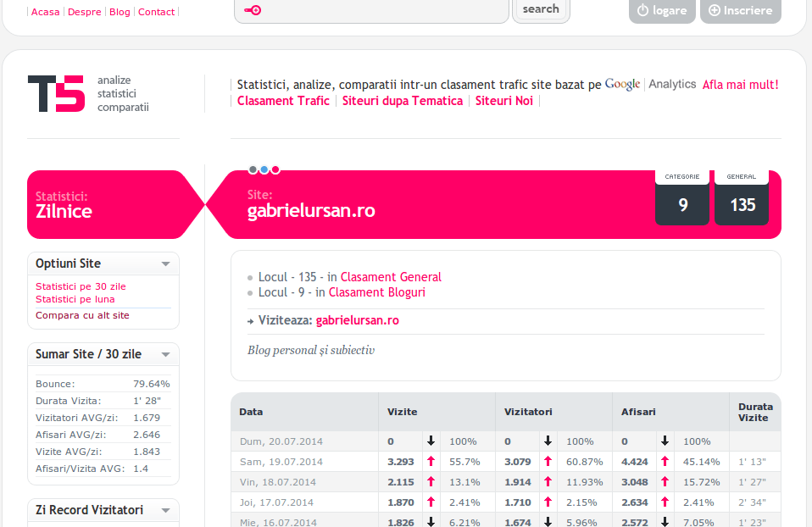The width and height of the screenshot is (812, 527).
Task: Click the pink key icon in search box
Action: [253, 10]
